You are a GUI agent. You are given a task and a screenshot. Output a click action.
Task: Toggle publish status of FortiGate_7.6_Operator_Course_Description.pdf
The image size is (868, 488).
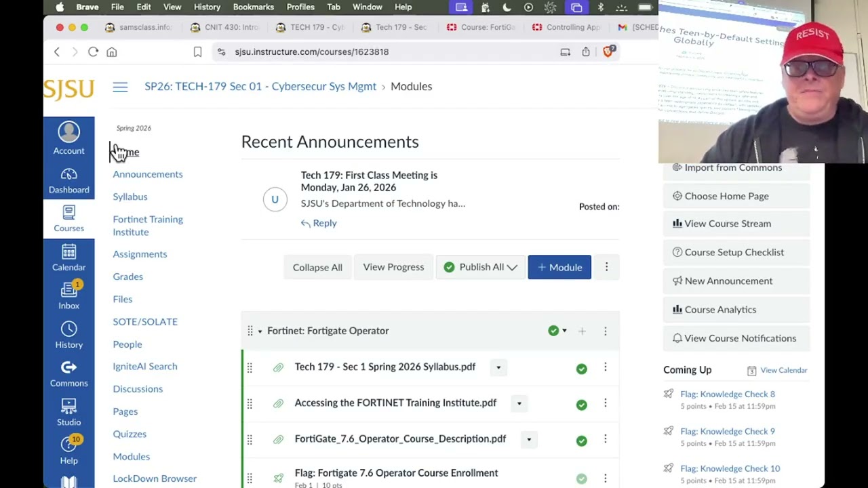coord(582,441)
